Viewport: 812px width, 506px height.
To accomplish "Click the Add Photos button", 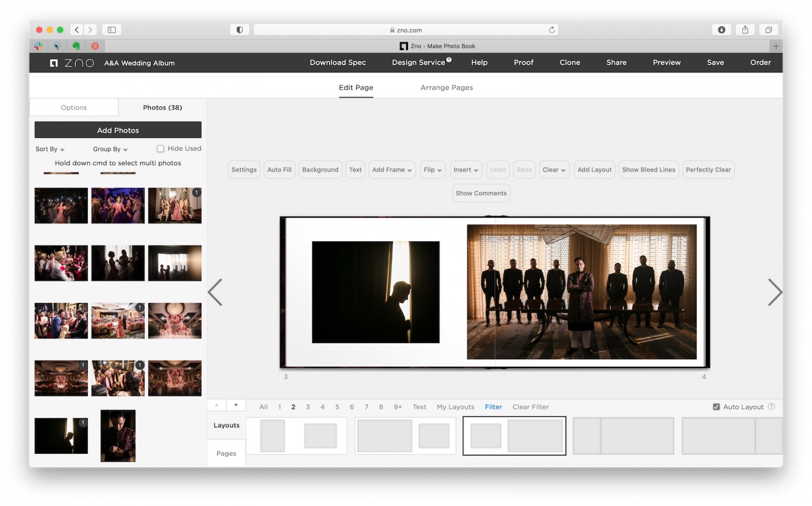I will click(x=117, y=130).
